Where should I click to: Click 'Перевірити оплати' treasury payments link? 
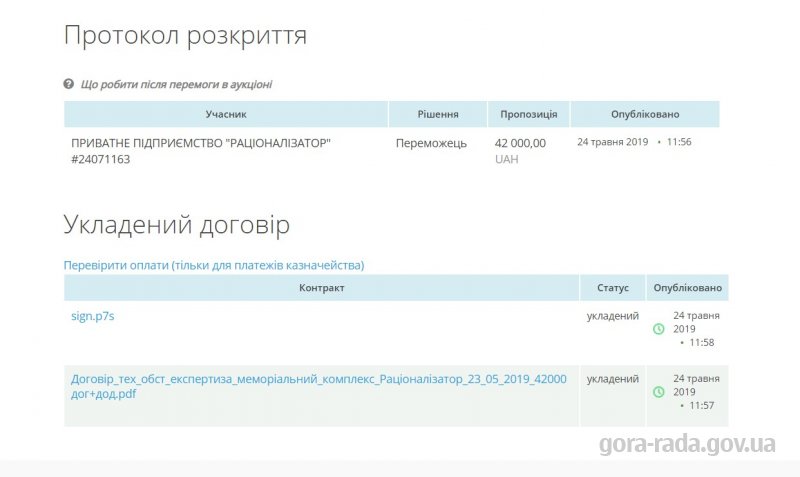click(214, 265)
